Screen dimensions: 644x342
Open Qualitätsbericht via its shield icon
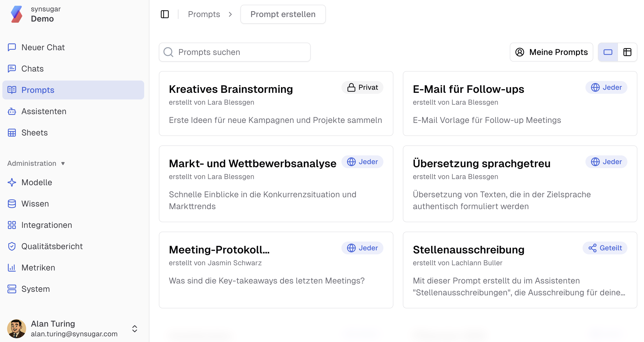pyautogui.click(x=12, y=246)
